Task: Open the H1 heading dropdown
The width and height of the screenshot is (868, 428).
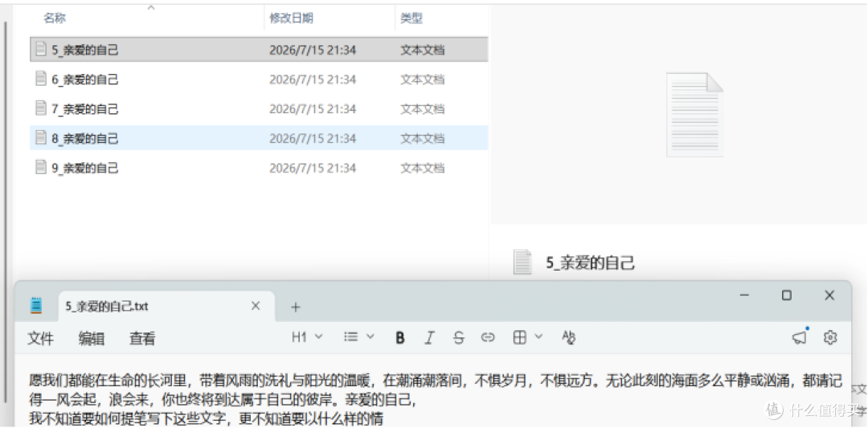Action: pyautogui.click(x=307, y=336)
